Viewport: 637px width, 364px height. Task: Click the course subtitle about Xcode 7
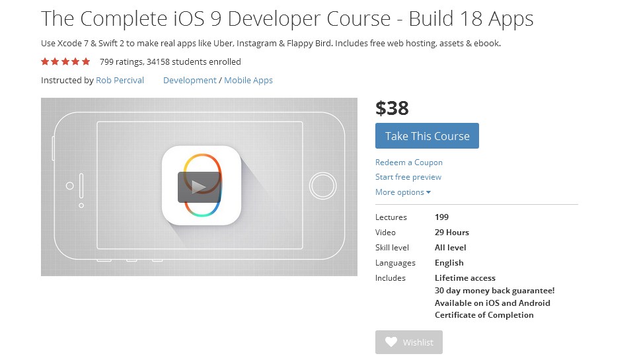point(270,44)
